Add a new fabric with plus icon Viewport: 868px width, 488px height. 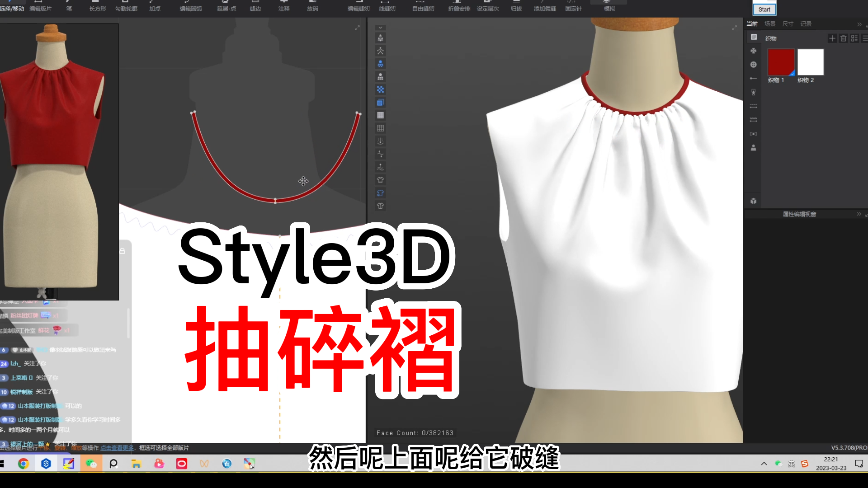point(832,38)
